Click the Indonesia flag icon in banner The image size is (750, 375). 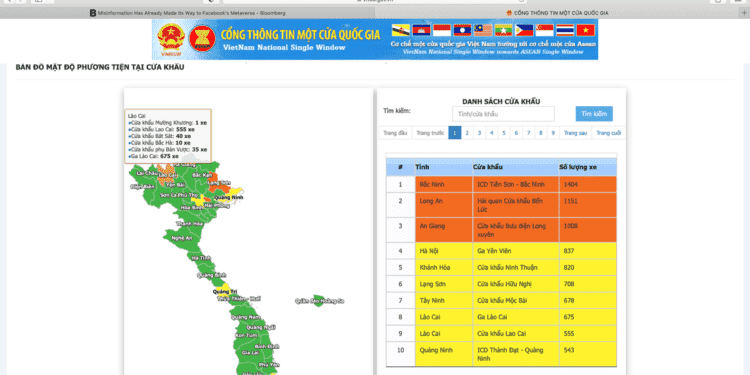pos(441,30)
